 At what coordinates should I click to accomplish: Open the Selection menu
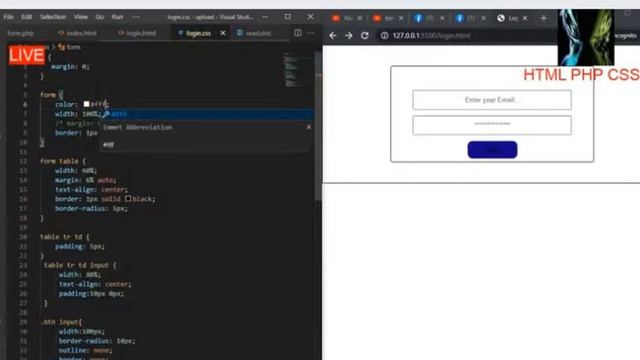pyautogui.click(x=53, y=17)
